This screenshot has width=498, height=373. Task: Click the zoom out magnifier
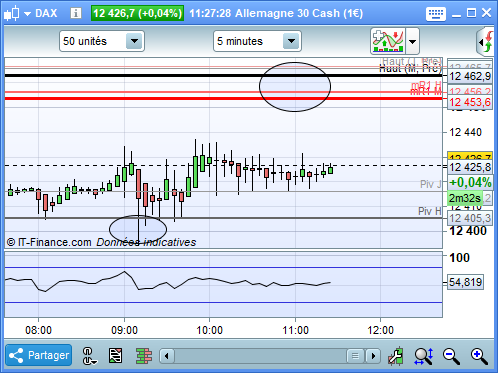click(451, 356)
